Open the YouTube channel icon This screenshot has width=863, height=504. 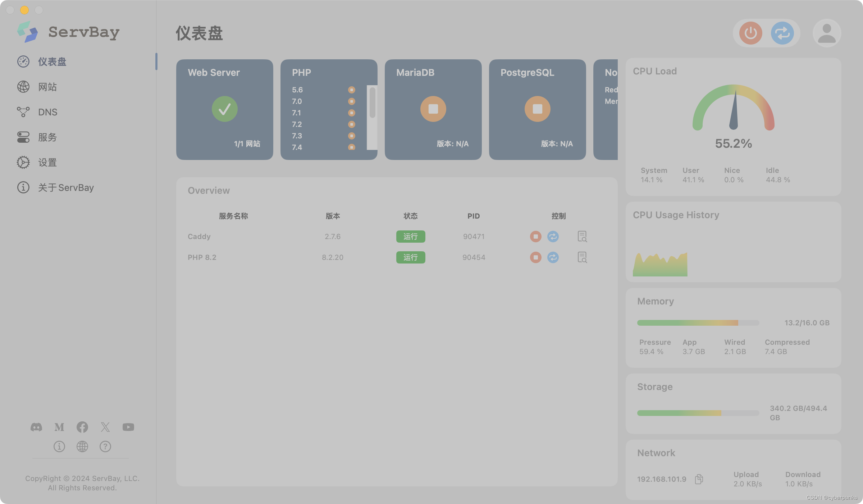[x=128, y=427]
